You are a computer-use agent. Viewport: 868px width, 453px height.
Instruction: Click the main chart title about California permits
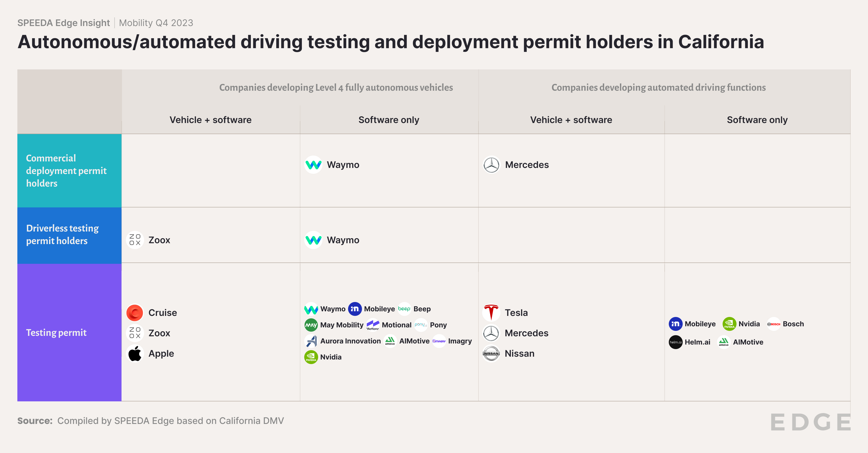[x=391, y=42]
